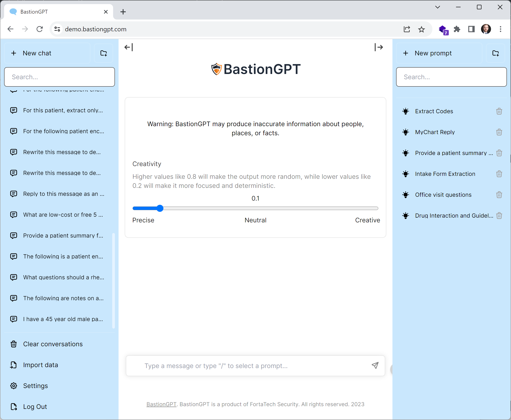Click the browser address bar URL
Image resolution: width=511 pixels, height=420 pixels.
(x=96, y=29)
